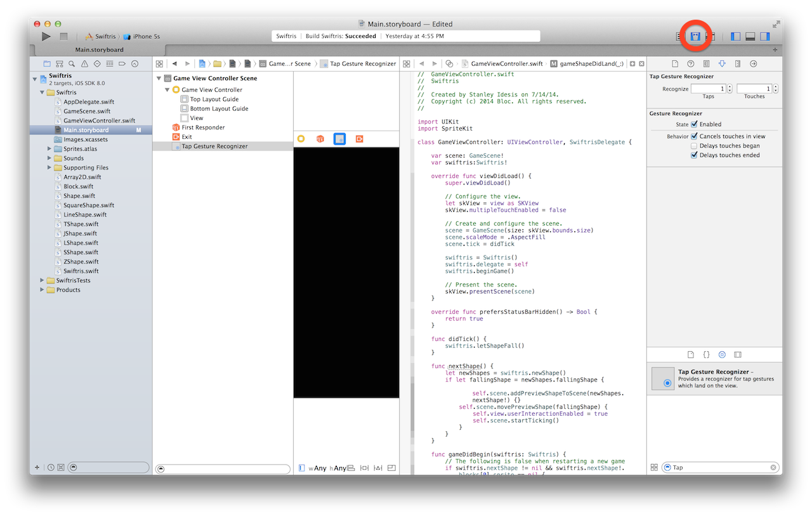The height and width of the screenshot is (516, 812).
Task: Close the assistant editor pane
Action: [641, 64]
